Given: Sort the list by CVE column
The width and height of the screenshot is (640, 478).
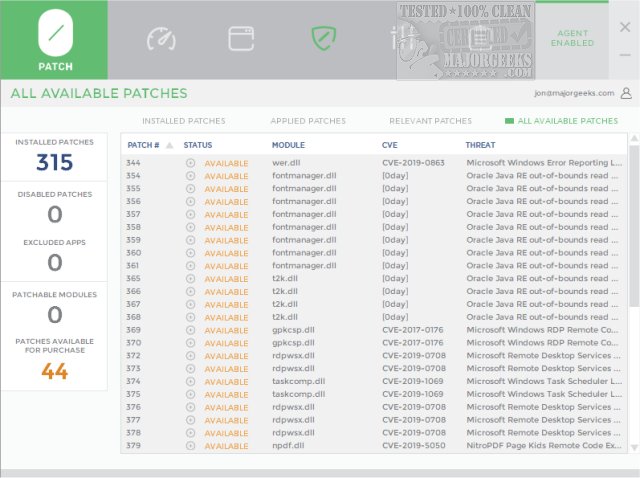Looking at the screenshot, I should (x=389, y=146).
